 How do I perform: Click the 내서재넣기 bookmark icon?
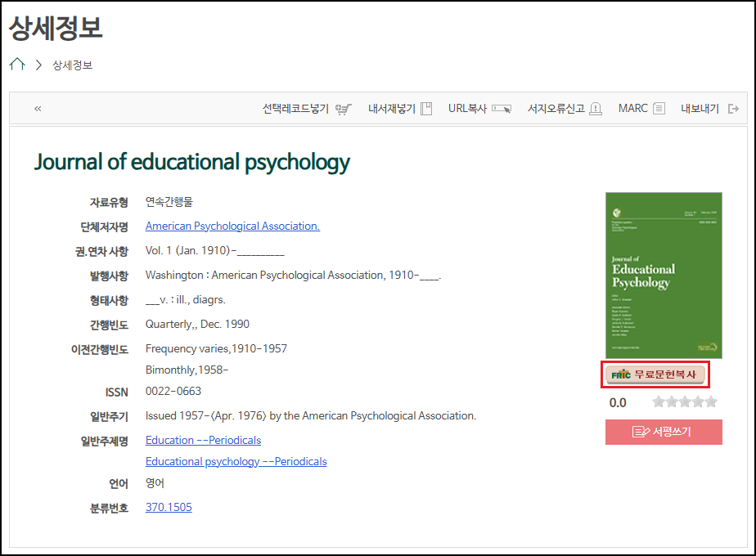426,109
